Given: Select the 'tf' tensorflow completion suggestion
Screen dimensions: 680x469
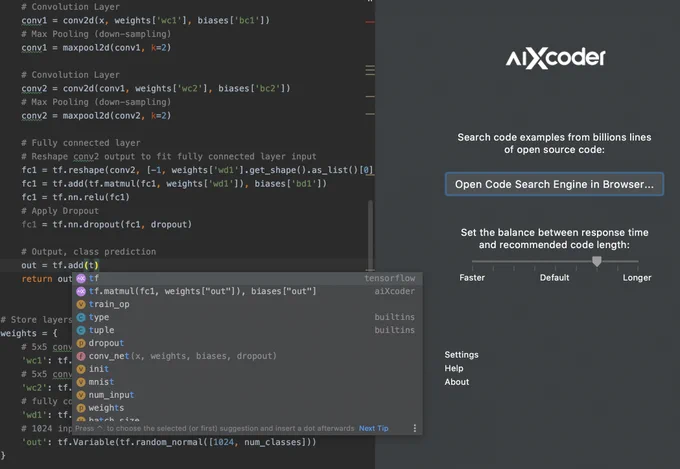Looking at the screenshot, I should pyautogui.click(x=247, y=278).
